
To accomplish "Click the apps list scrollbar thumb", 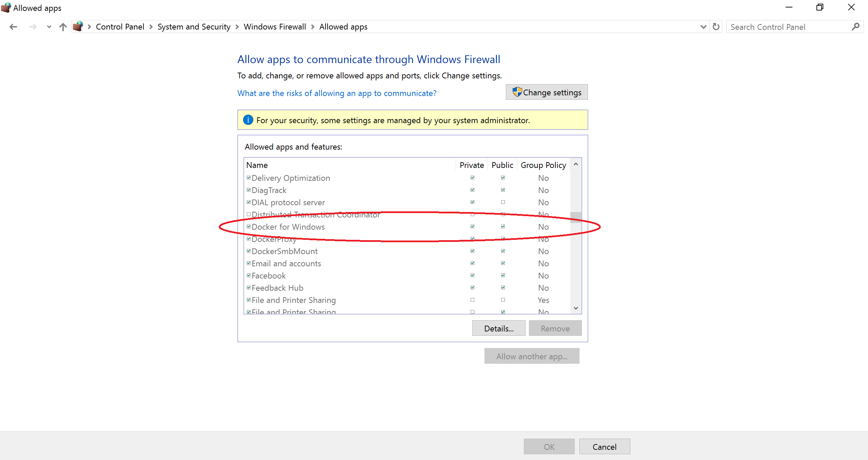I will pyautogui.click(x=576, y=217).
